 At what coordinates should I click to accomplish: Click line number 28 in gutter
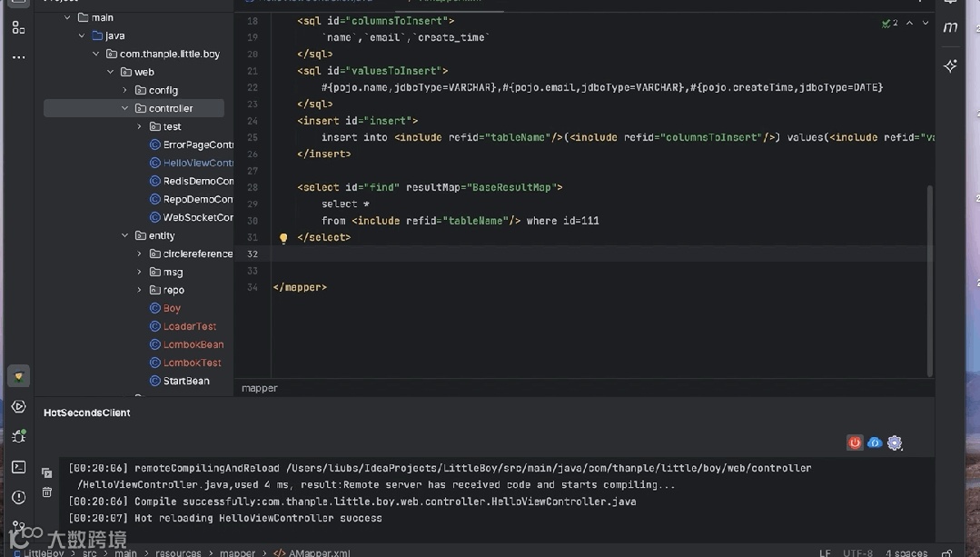pyautogui.click(x=252, y=187)
